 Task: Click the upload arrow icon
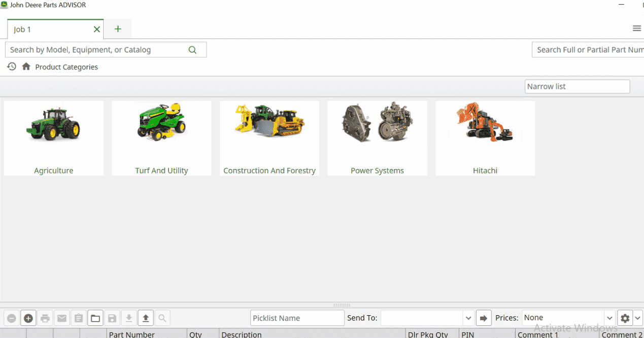(x=146, y=318)
